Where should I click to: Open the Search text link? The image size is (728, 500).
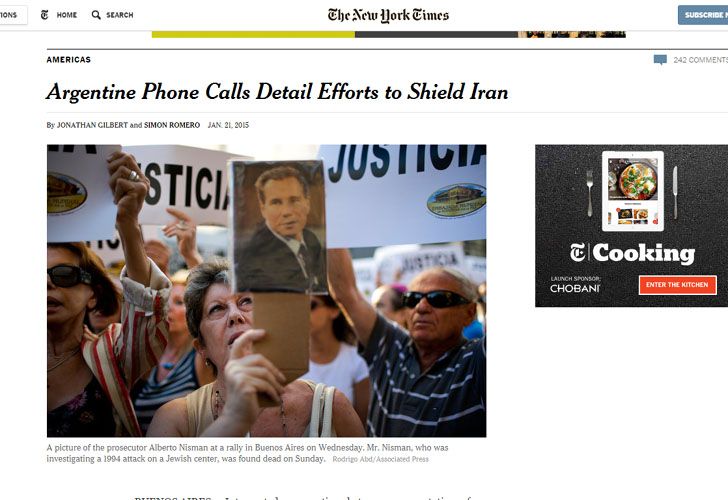click(120, 15)
